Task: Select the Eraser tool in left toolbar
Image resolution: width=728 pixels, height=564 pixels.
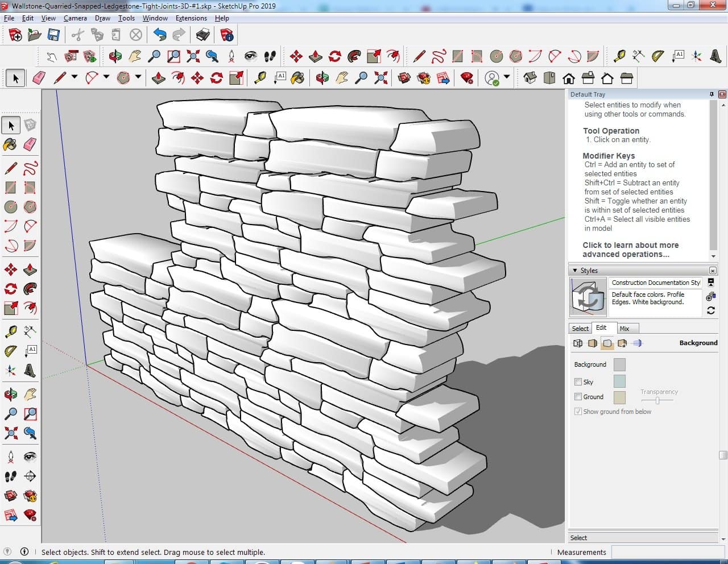Action: 30,144
